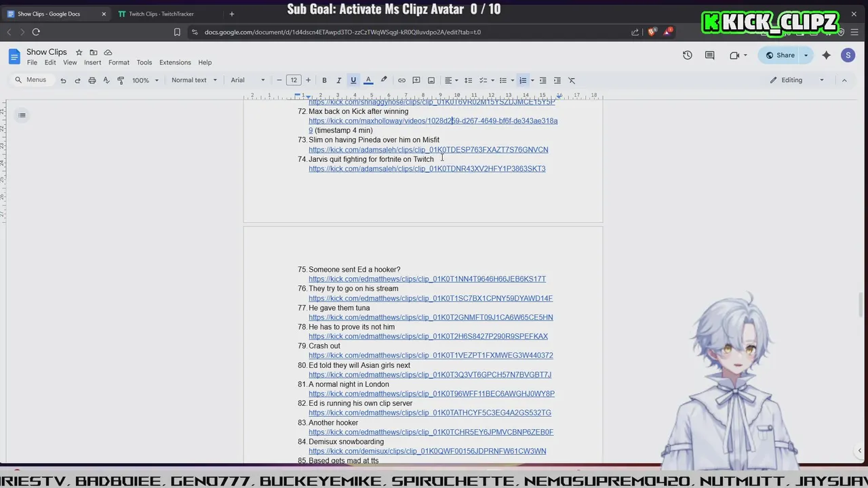Click the font size field showing 12
Screen dimensions: 868x488
pyautogui.click(x=294, y=80)
